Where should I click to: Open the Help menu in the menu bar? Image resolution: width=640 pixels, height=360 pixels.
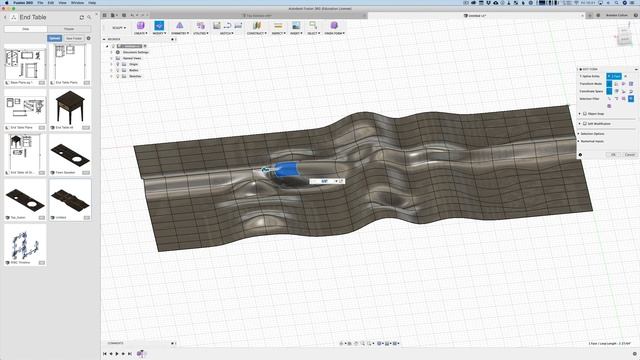tap(92, 2)
